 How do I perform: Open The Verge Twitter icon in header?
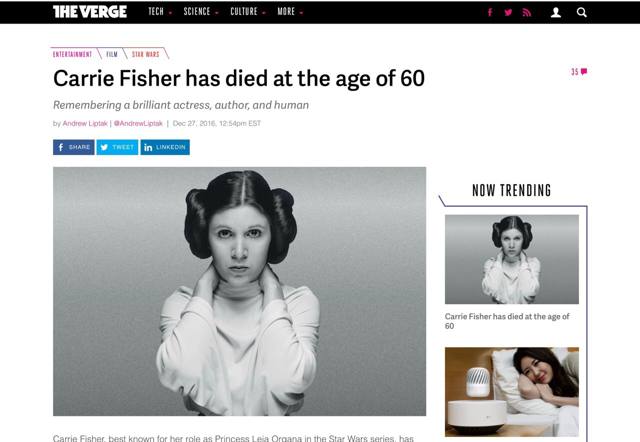coord(508,12)
